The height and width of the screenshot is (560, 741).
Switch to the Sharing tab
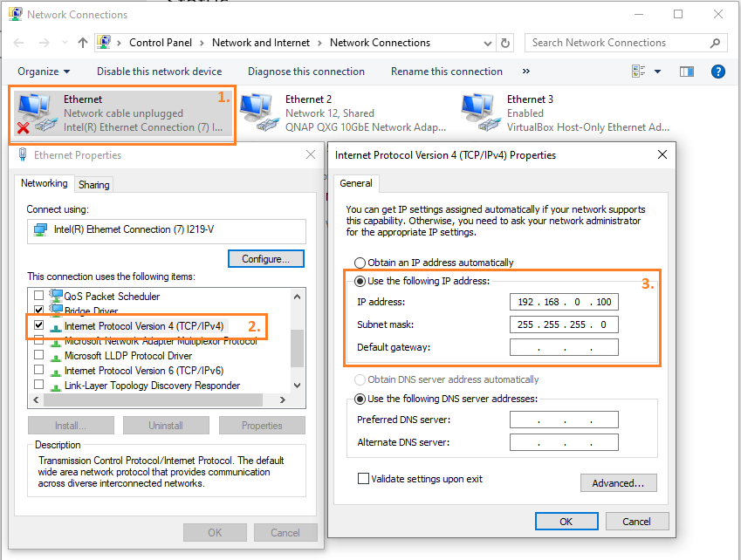(x=93, y=185)
